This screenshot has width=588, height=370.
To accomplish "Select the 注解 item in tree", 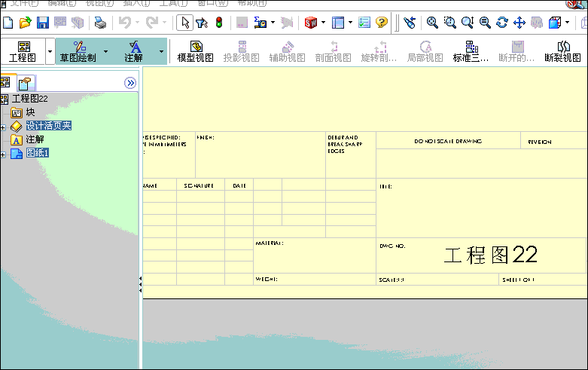I will [x=35, y=139].
